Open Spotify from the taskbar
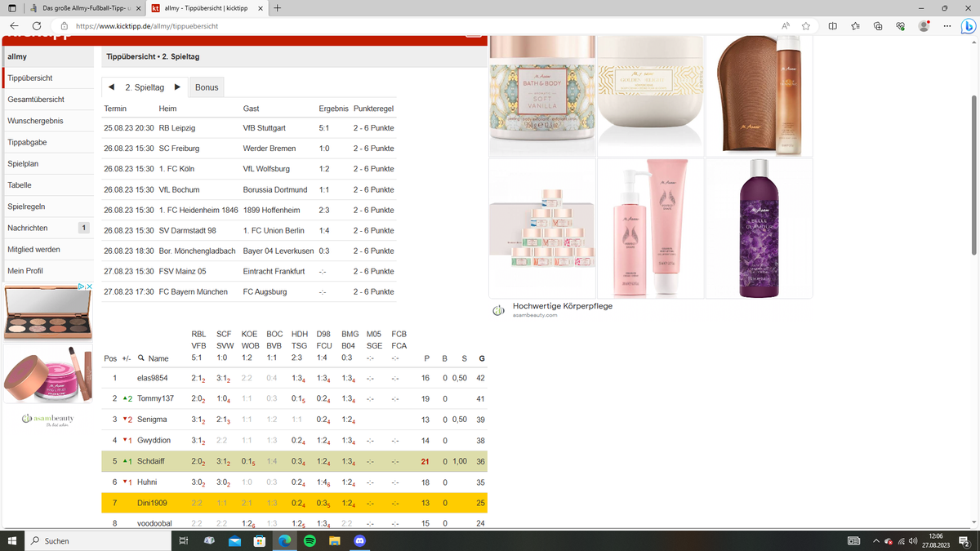This screenshot has width=980, height=551. click(x=310, y=540)
